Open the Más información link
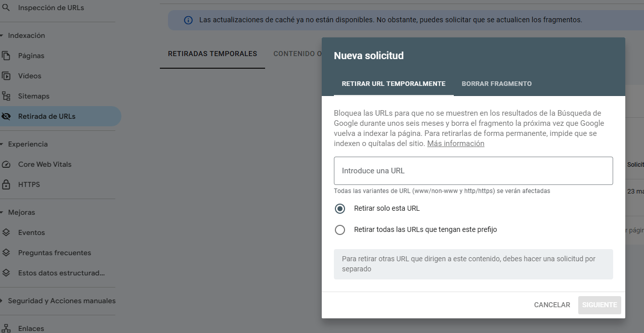This screenshot has width=644, height=333. pos(455,143)
